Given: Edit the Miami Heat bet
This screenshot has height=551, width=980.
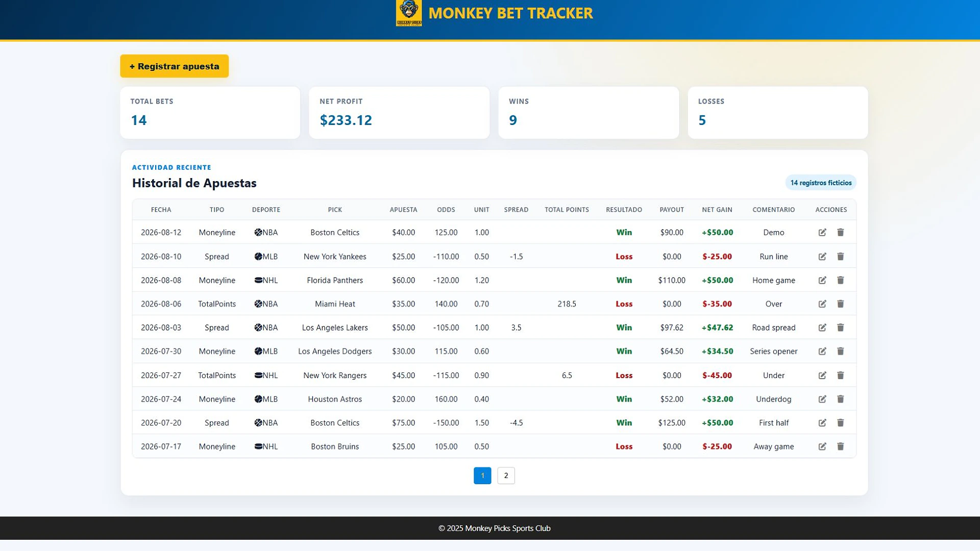Looking at the screenshot, I should pyautogui.click(x=822, y=304).
